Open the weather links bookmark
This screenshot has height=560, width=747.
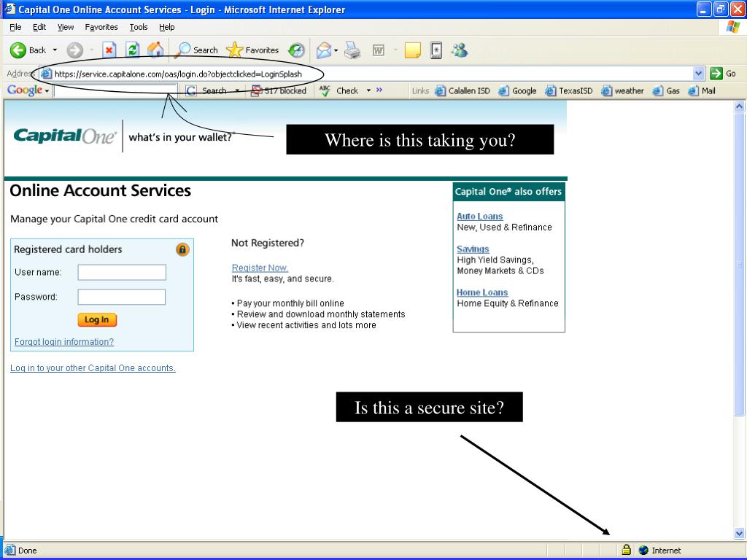(623, 90)
